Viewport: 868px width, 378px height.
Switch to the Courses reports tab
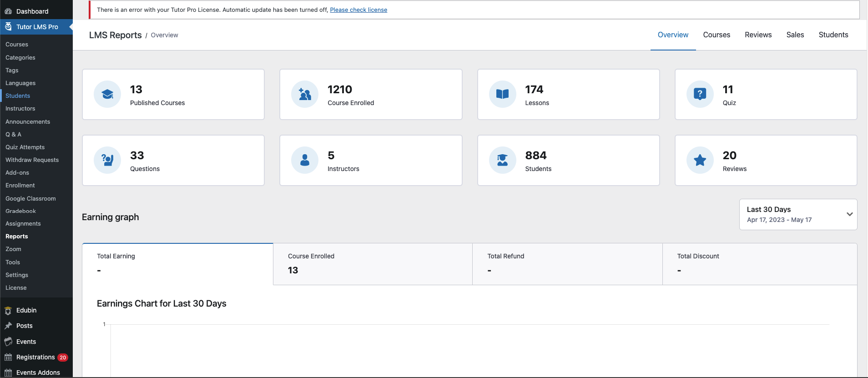717,35
